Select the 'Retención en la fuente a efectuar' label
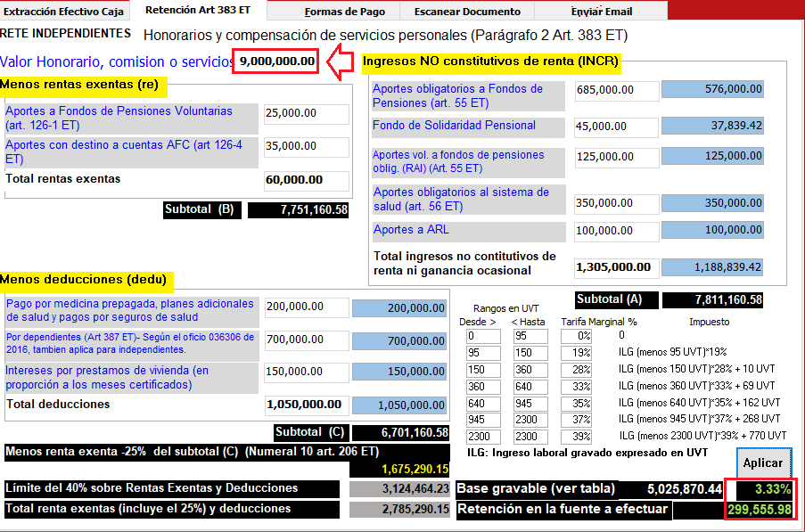 pos(563,510)
